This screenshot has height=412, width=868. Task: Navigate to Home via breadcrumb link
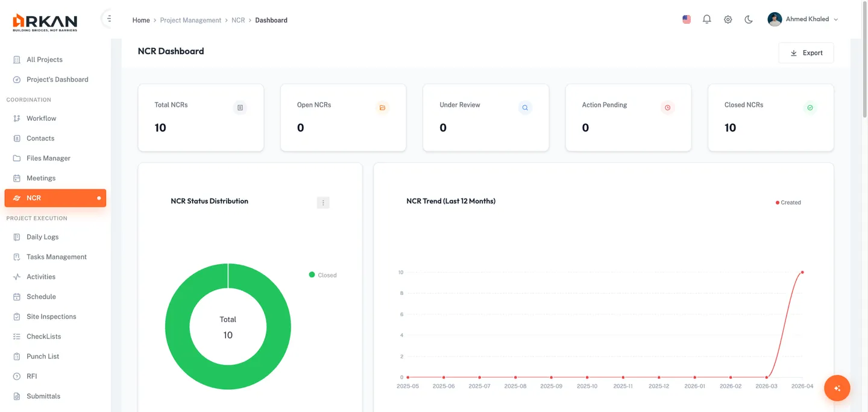point(140,20)
